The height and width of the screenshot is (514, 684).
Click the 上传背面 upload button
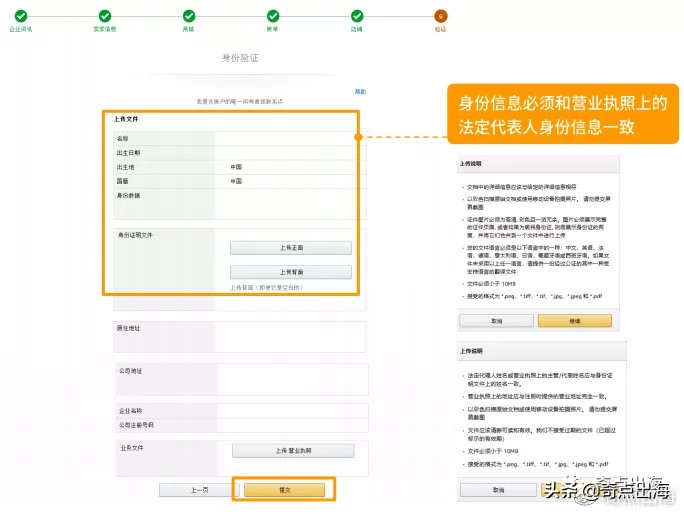pos(291,272)
